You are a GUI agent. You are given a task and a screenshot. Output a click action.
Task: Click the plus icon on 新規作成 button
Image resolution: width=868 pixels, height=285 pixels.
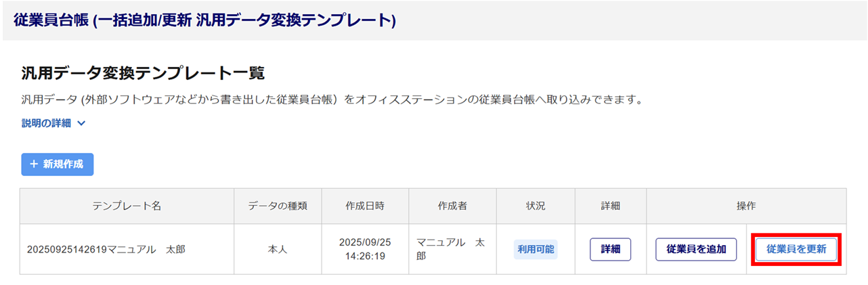click(x=34, y=165)
